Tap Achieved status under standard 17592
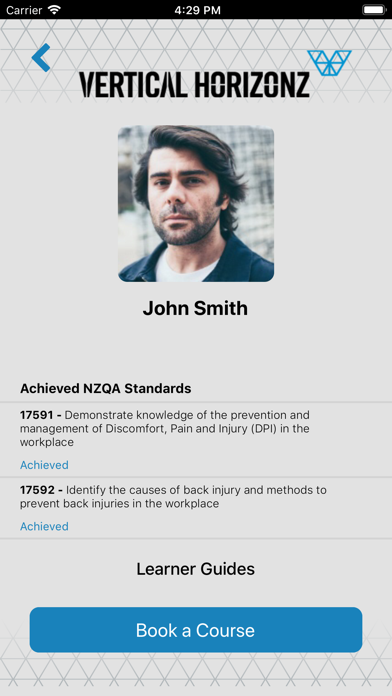 (x=44, y=526)
